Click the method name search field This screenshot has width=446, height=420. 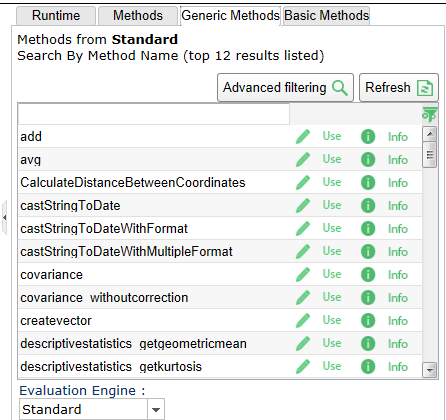click(x=154, y=114)
